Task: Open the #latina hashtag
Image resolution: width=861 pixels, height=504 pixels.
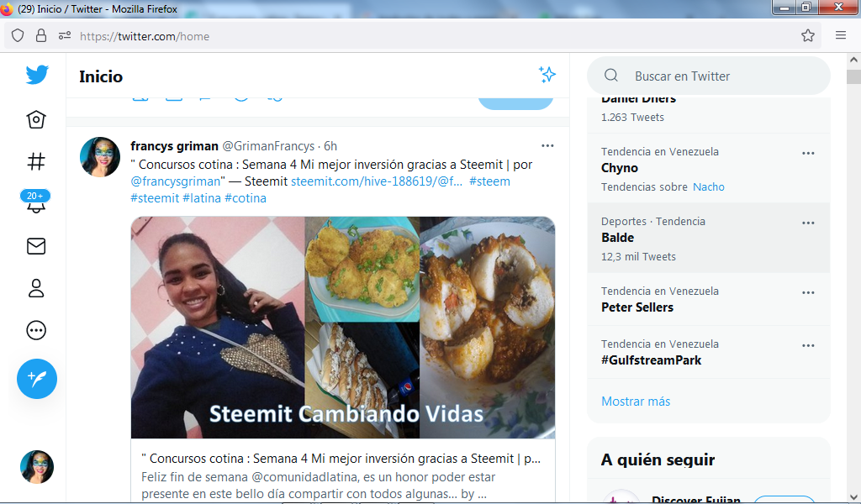Action: [202, 198]
